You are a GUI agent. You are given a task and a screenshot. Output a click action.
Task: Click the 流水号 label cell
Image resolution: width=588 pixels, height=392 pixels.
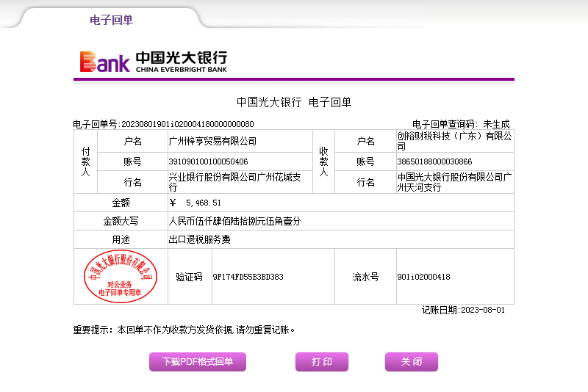click(x=365, y=277)
